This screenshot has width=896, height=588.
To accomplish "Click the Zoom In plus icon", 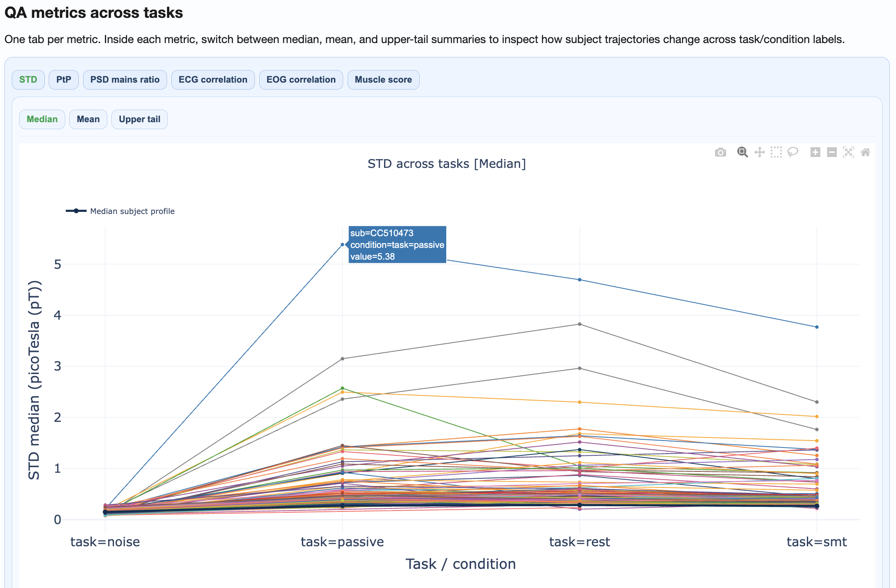I will (815, 152).
